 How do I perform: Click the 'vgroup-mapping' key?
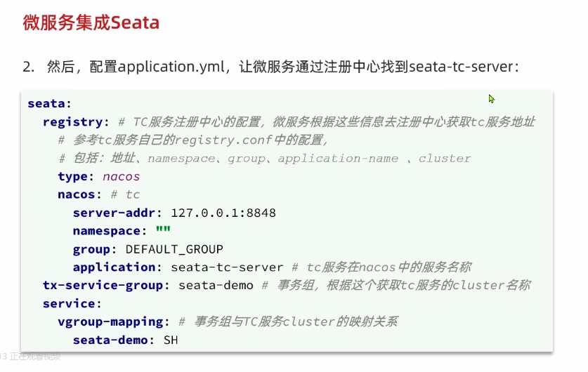tap(112, 322)
